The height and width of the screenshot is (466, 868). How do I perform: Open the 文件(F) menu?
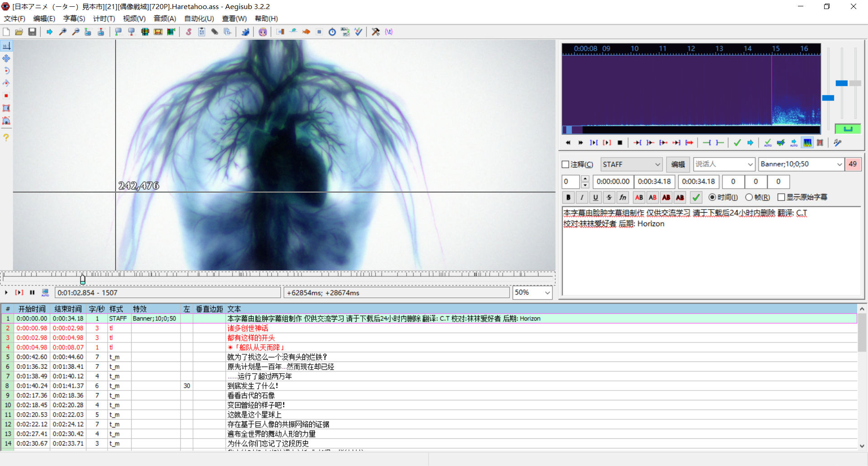[x=14, y=19]
